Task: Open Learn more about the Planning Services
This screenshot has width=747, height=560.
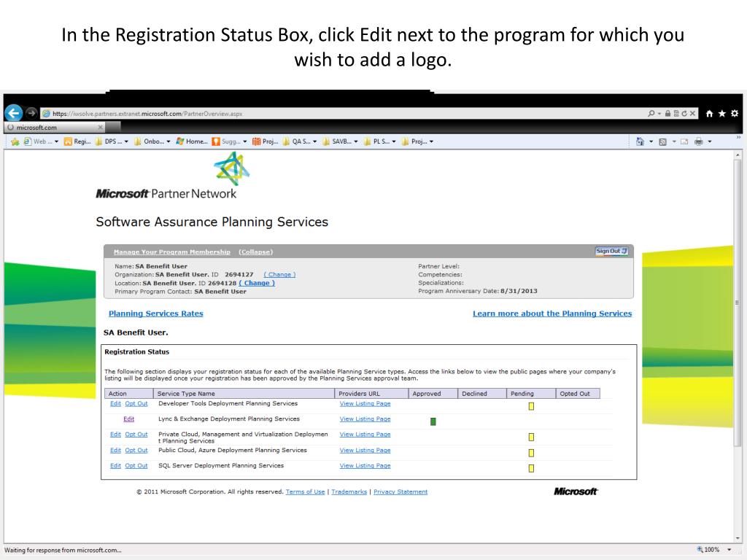Action: (552, 314)
